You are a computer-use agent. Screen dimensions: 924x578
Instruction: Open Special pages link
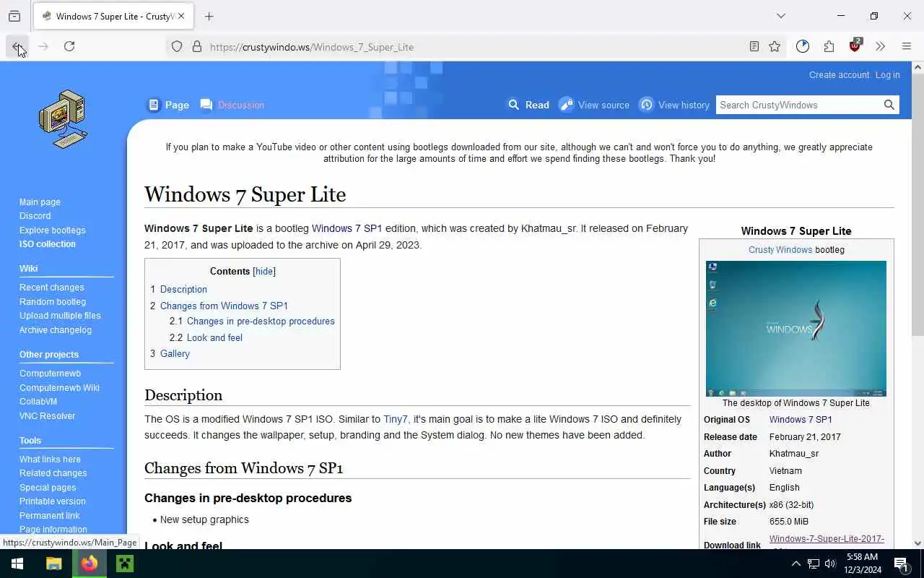click(x=48, y=488)
